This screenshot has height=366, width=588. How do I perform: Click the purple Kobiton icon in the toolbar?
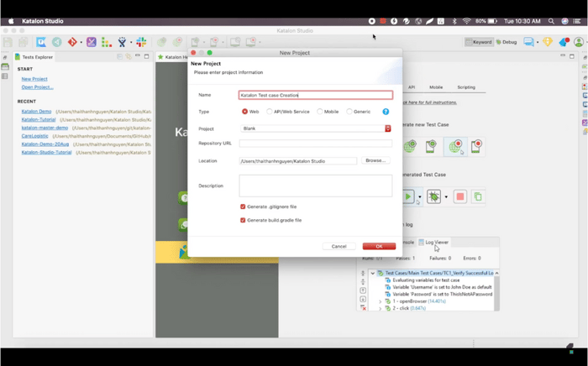pos(91,42)
